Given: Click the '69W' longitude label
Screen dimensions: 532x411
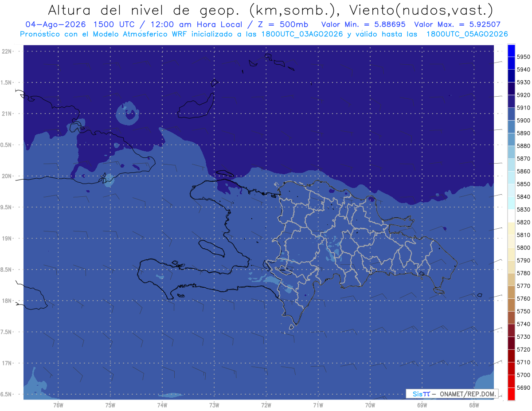Looking at the screenshot, I should (x=422, y=405).
